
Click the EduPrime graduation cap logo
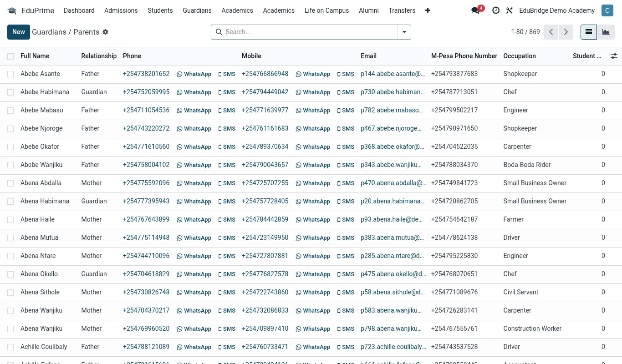point(12,10)
